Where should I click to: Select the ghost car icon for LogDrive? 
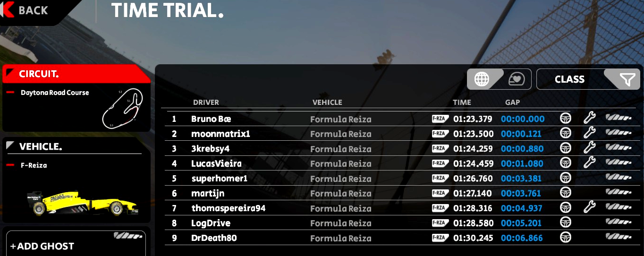coord(618,222)
